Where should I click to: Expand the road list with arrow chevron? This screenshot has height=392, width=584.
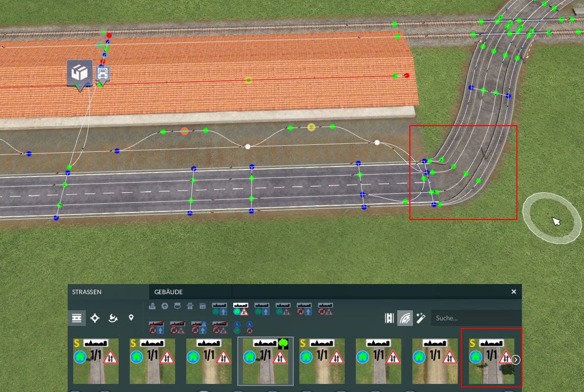515,360
